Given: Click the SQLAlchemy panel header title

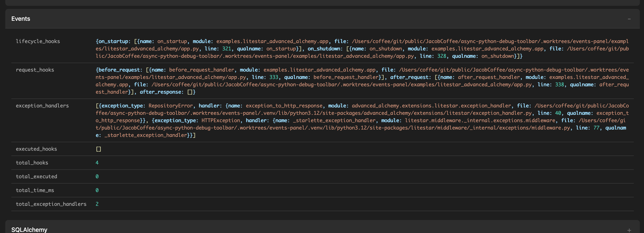Looking at the screenshot, I should [x=29, y=229].
